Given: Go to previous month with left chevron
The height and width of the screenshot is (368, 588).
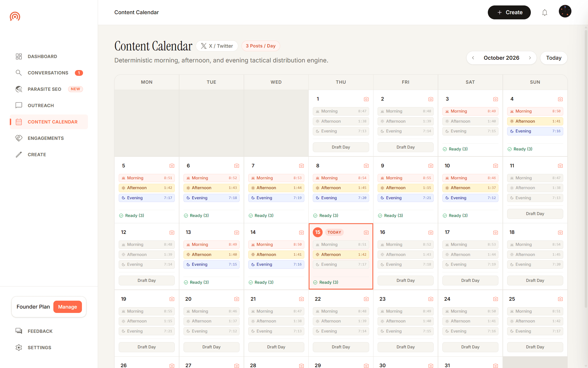Looking at the screenshot, I should click(473, 58).
